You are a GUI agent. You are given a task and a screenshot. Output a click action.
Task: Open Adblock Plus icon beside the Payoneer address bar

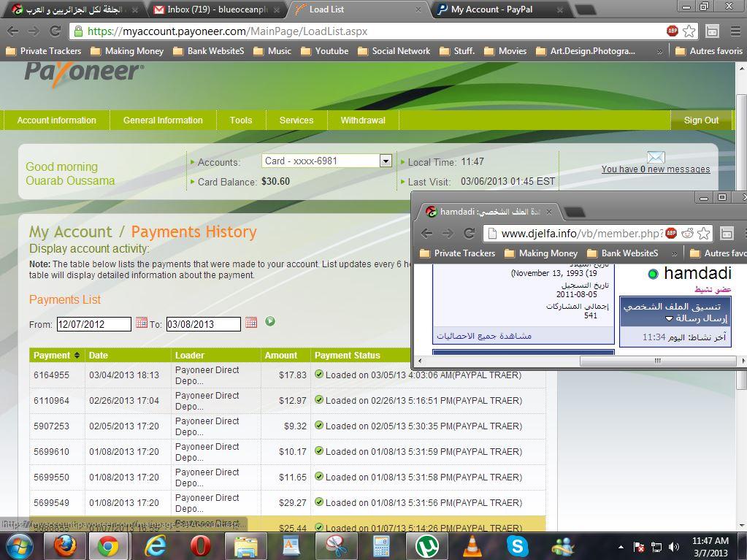click(673, 31)
